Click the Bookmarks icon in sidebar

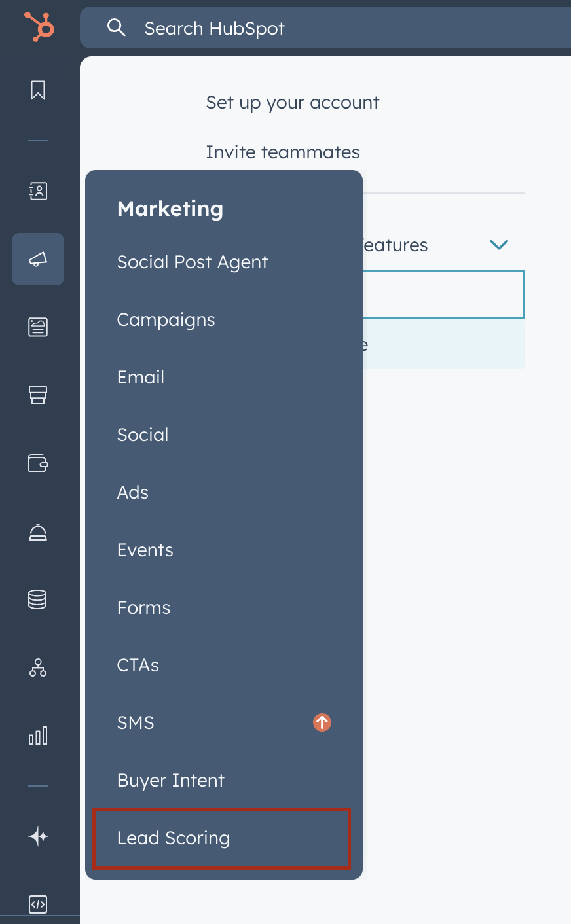[x=37, y=91]
